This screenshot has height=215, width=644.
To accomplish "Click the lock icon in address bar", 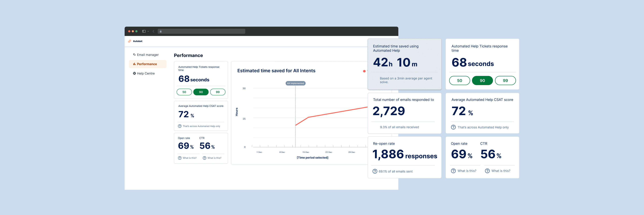I will coord(161,31).
